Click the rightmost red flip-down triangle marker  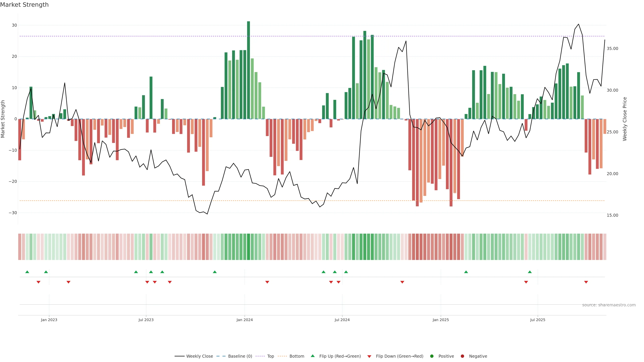coord(586,282)
